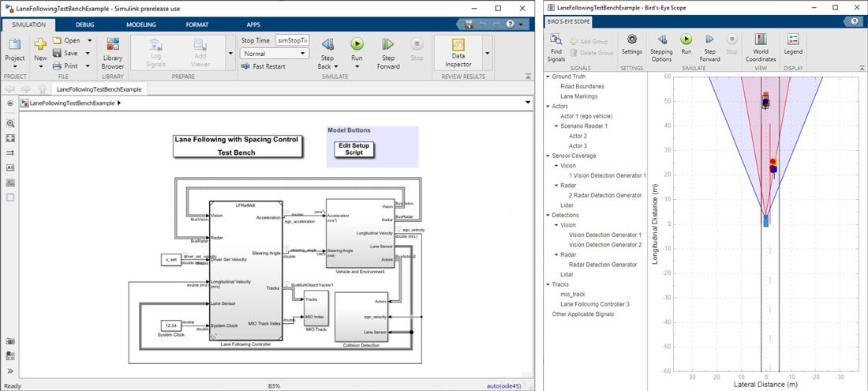
Task: Expand the Prepare gallery dropdown arrow
Action: coord(231,53)
